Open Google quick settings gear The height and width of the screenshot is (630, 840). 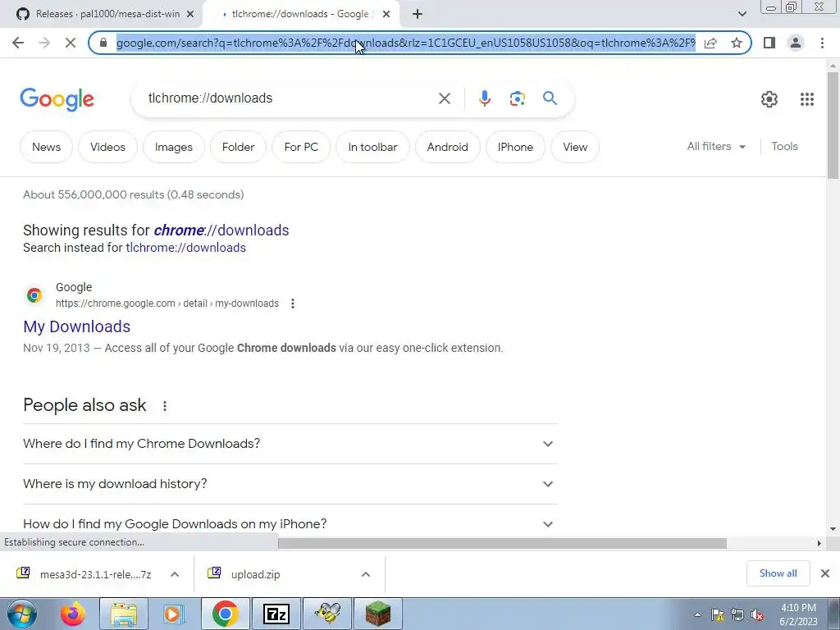pyautogui.click(x=769, y=99)
